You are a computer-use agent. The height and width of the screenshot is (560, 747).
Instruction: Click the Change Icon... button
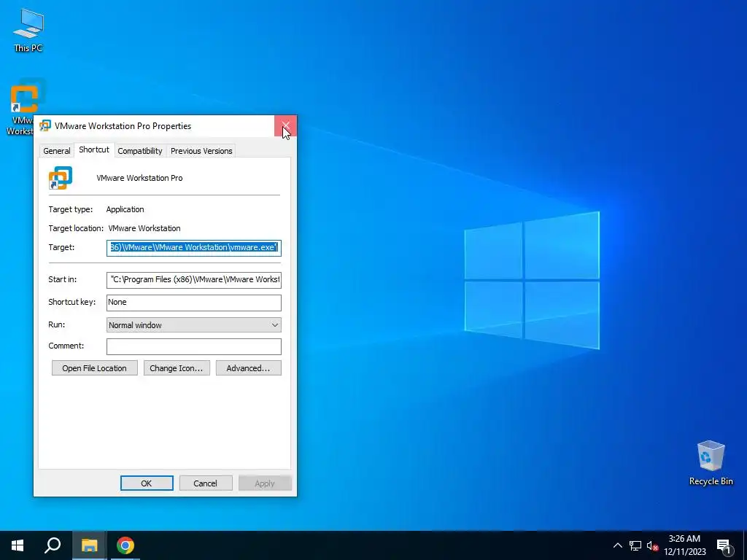click(x=177, y=368)
